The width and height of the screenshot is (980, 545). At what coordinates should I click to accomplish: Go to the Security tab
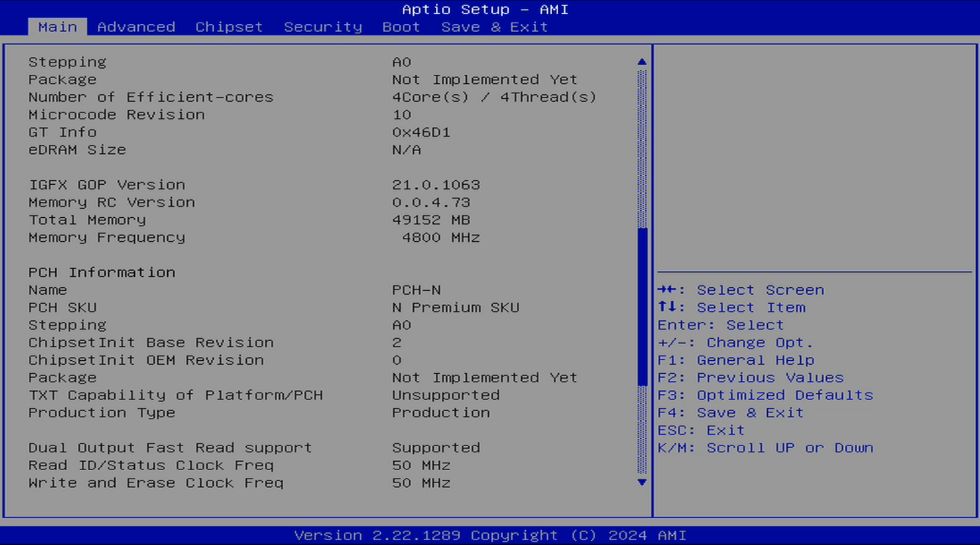tap(323, 27)
